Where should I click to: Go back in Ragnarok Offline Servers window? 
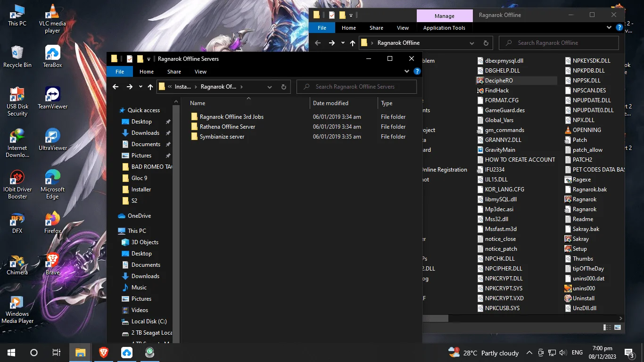pos(116,87)
